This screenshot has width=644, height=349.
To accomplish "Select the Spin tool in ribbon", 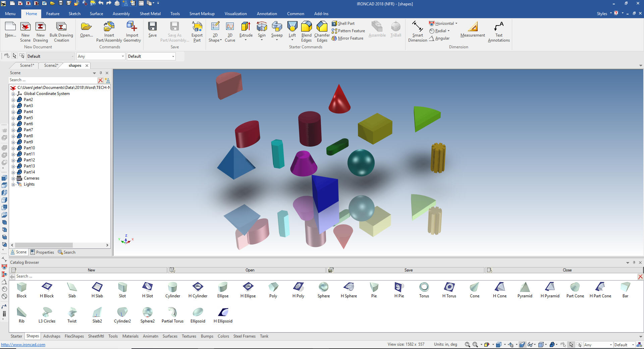I will click(x=262, y=27).
